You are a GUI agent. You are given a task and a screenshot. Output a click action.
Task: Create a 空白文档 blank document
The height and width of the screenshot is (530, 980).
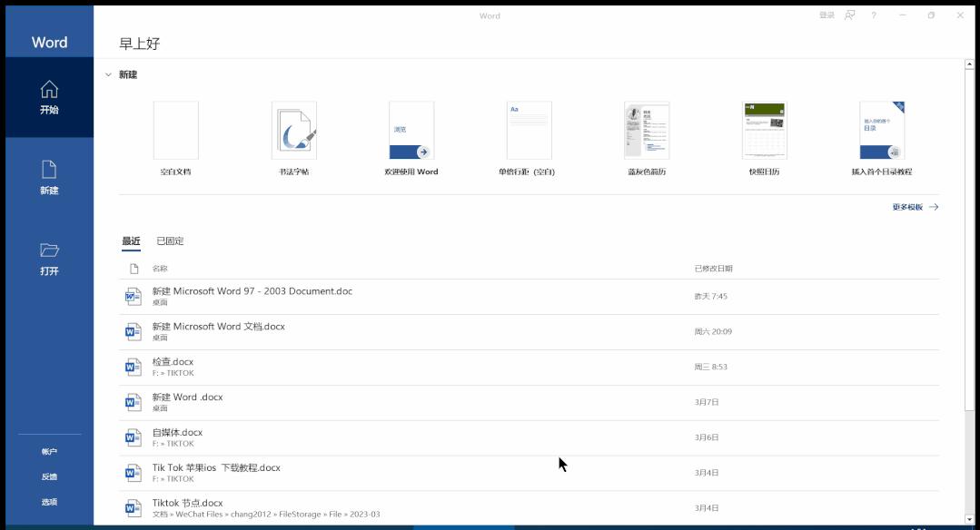[x=174, y=130]
